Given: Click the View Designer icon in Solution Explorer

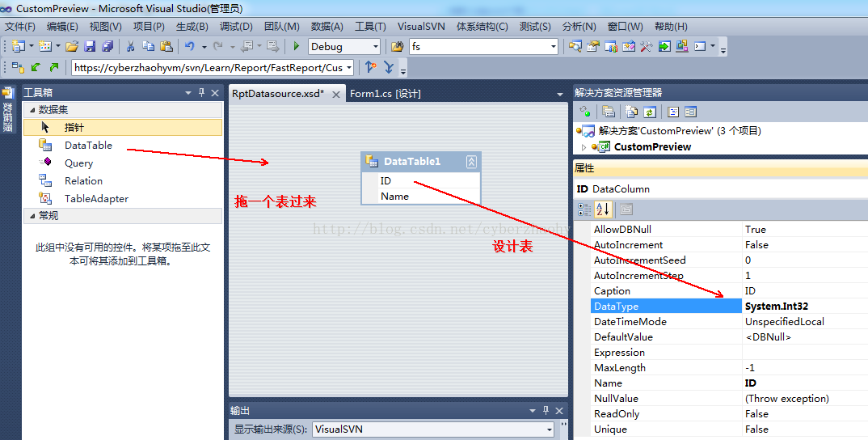Looking at the screenshot, I should point(690,112).
